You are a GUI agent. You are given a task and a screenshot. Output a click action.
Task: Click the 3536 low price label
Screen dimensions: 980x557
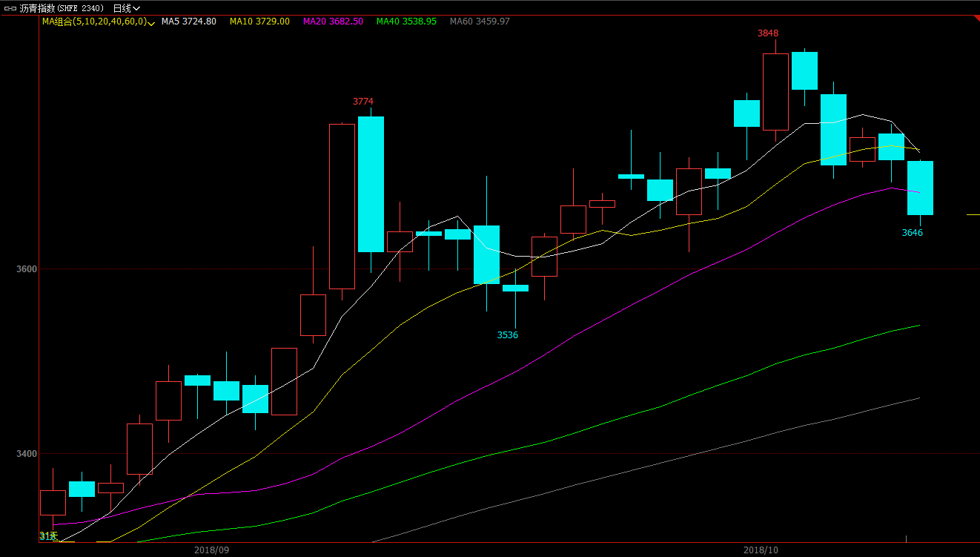[508, 334]
